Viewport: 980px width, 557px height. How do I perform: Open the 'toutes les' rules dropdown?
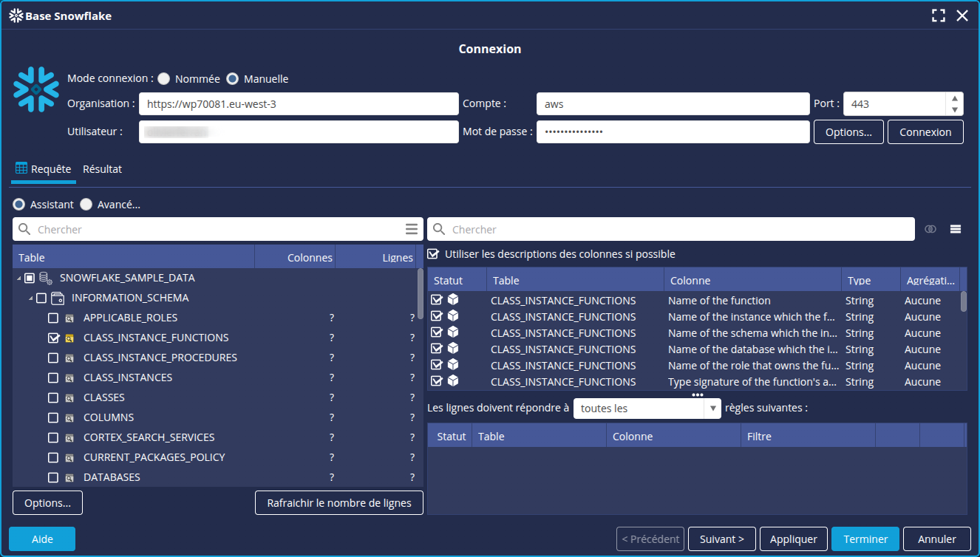click(x=712, y=409)
